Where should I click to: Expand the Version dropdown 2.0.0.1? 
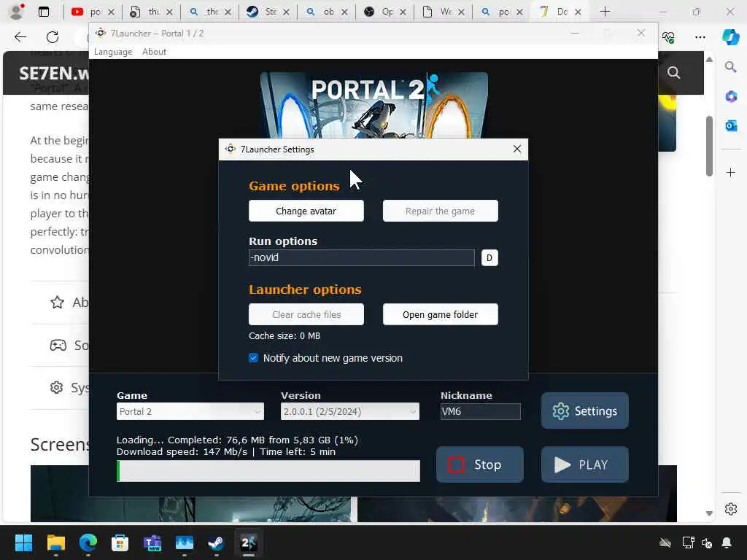[x=349, y=411]
